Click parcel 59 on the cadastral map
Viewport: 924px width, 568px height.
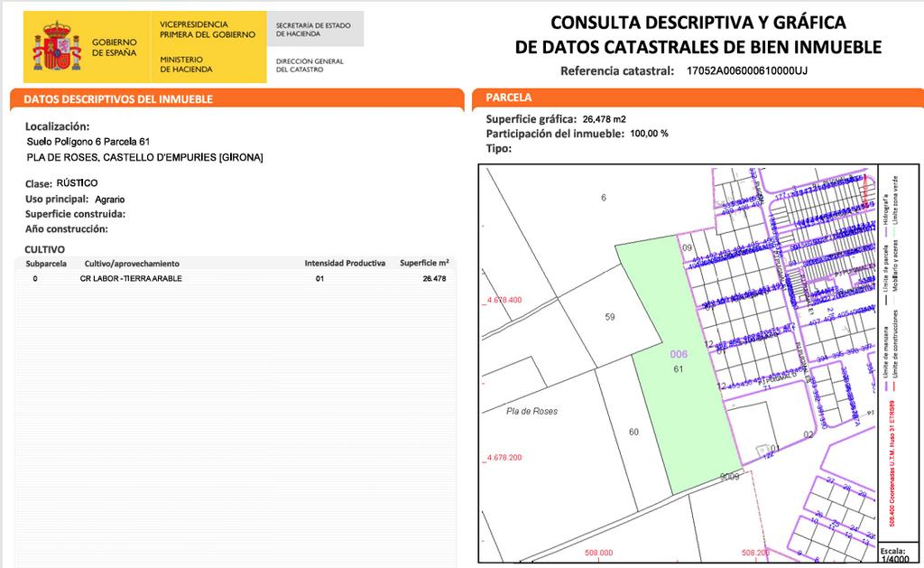pyautogui.click(x=609, y=317)
